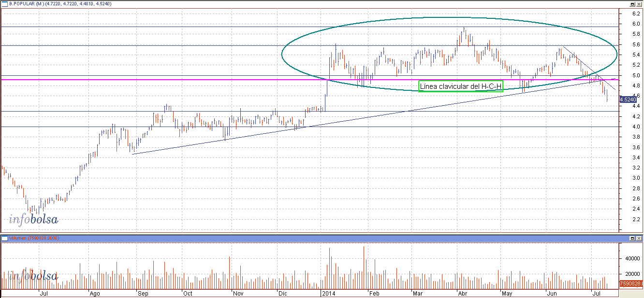This screenshot has height=298, width=644.
Task: Click the Abr date axis label
Action: [463, 293]
